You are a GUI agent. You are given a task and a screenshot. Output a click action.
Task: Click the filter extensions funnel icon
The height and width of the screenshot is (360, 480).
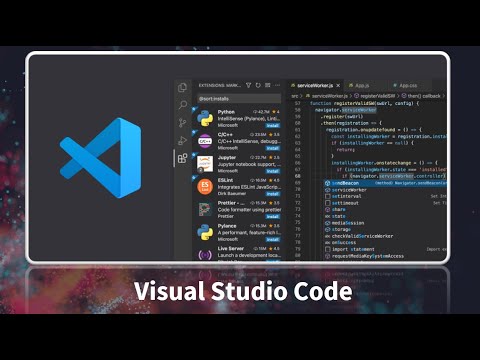tap(249, 85)
